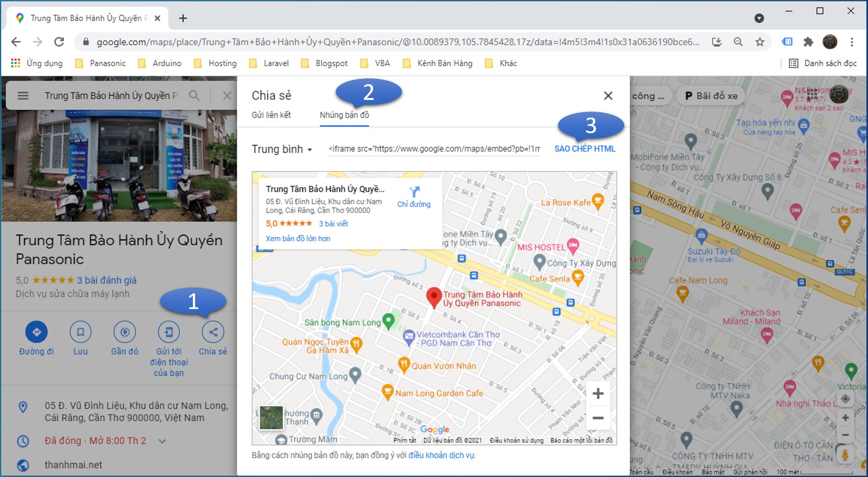Viewport: 868px width, 477px height.
Task: Open a new browser tab
Action: tap(183, 18)
